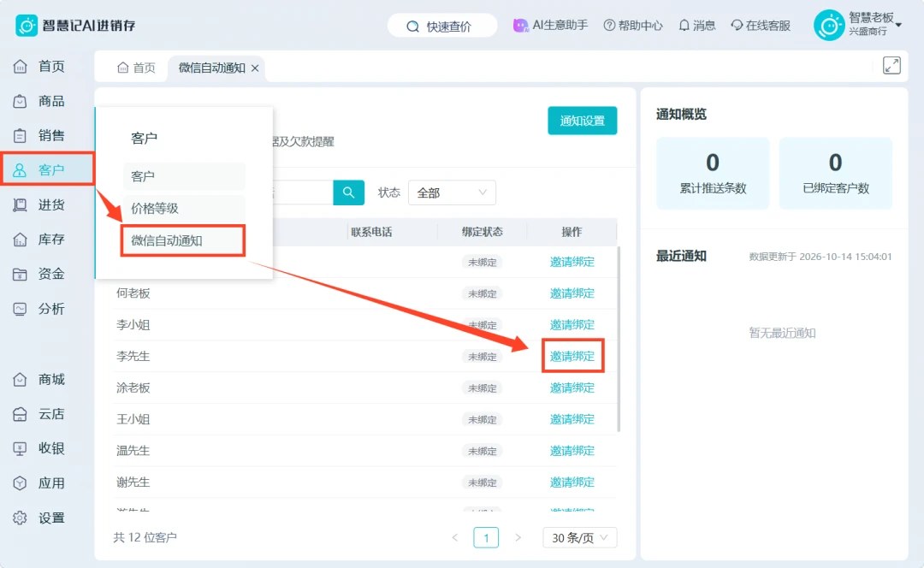Open the 云店 sidebar icon

(x=20, y=414)
